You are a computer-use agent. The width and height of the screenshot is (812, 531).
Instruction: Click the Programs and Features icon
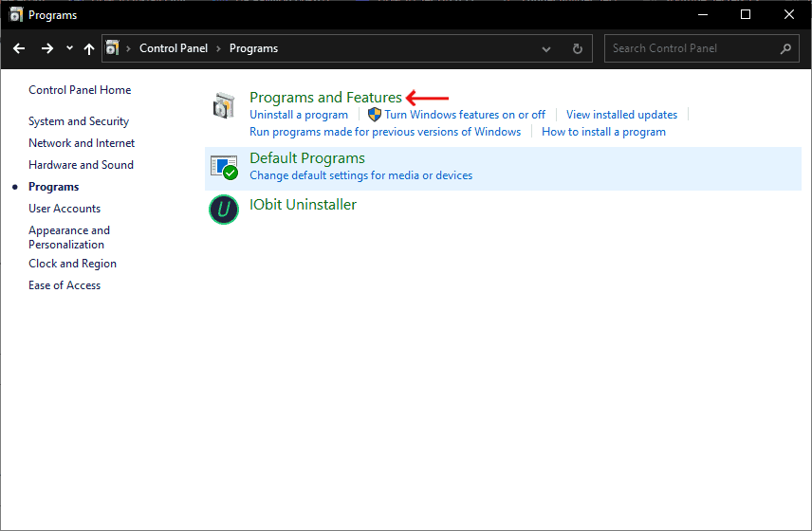click(x=224, y=105)
